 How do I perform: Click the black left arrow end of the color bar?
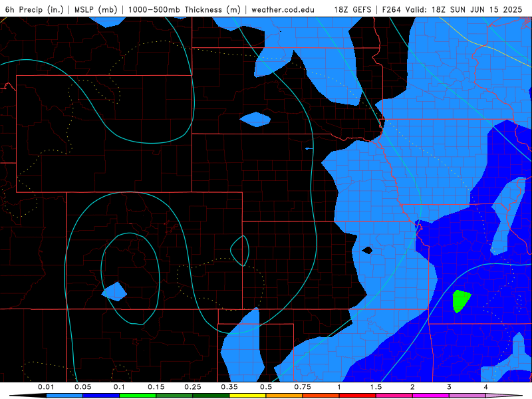pos(28,396)
